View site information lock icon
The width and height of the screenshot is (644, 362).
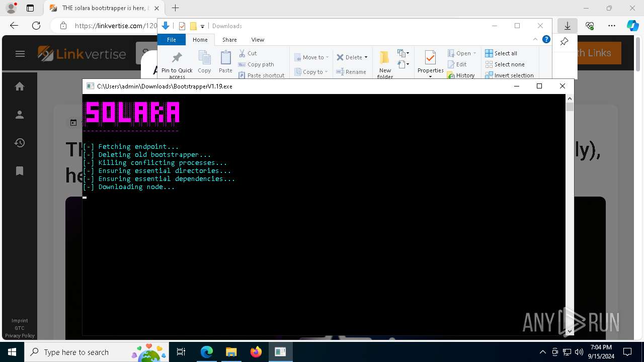point(63,26)
